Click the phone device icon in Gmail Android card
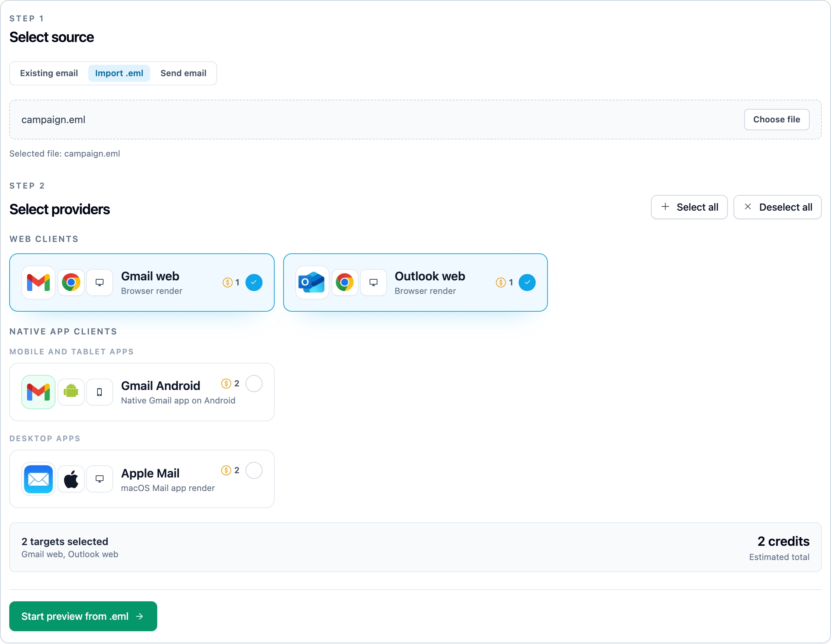 click(100, 392)
